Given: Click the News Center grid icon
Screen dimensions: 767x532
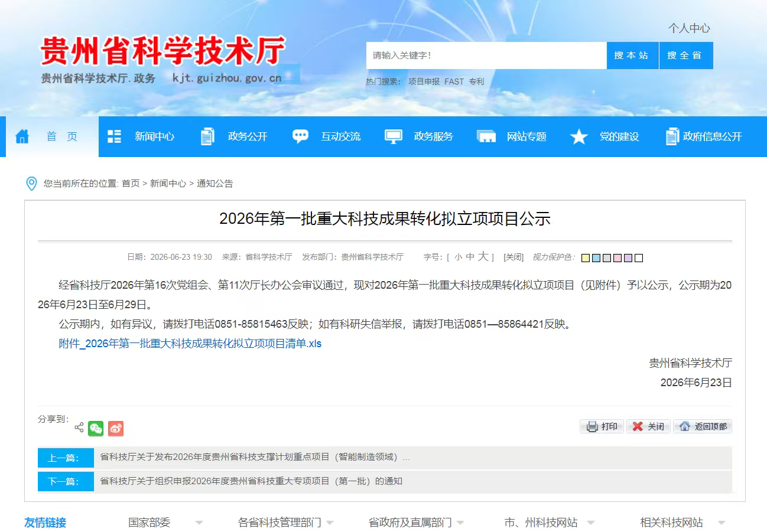Looking at the screenshot, I should pos(114,136).
